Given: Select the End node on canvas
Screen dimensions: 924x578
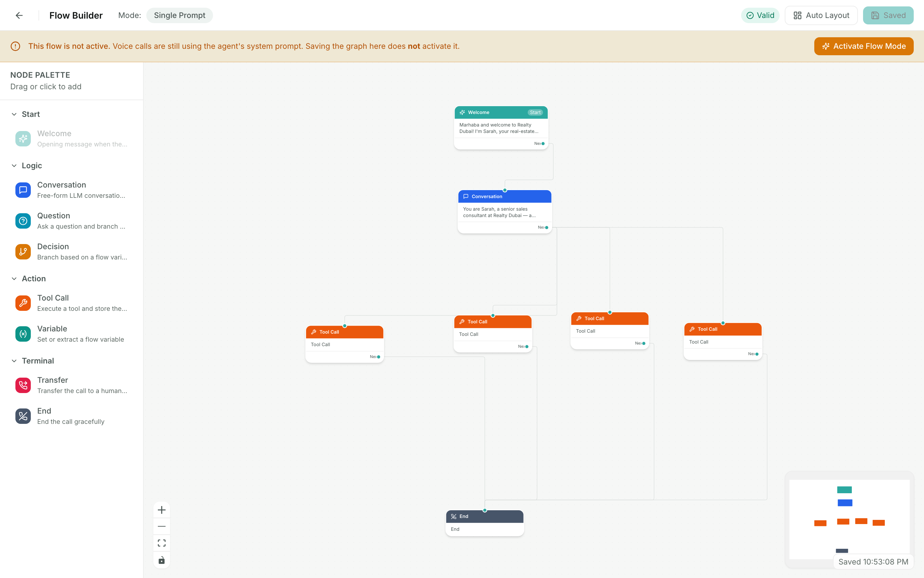Looking at the screenshot, I should point(484,523).
